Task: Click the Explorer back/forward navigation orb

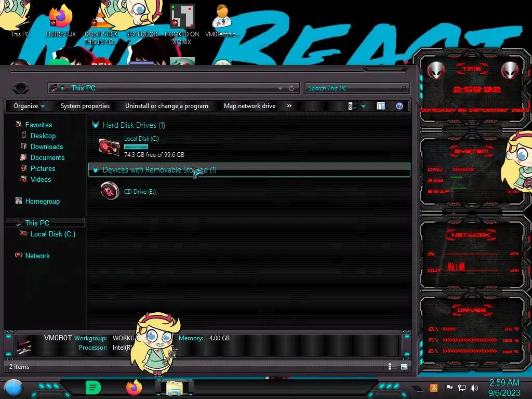Action: (20, 88)
